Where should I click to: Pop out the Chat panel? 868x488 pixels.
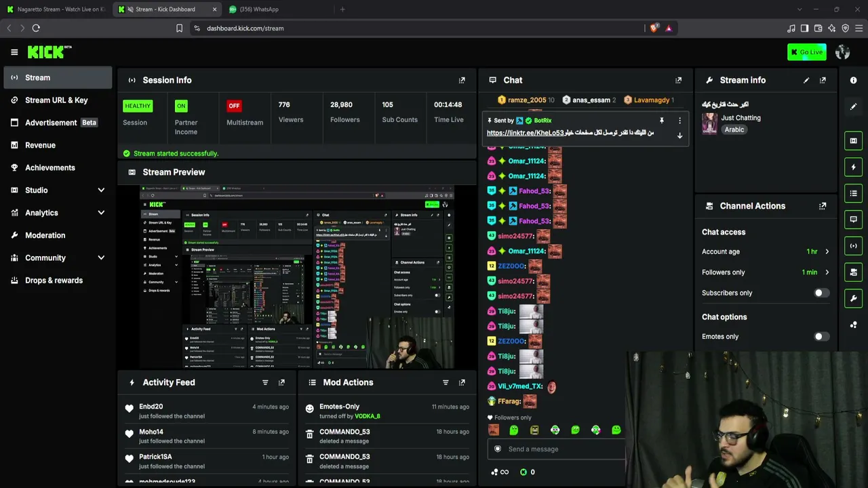click(x=678, y=80)
